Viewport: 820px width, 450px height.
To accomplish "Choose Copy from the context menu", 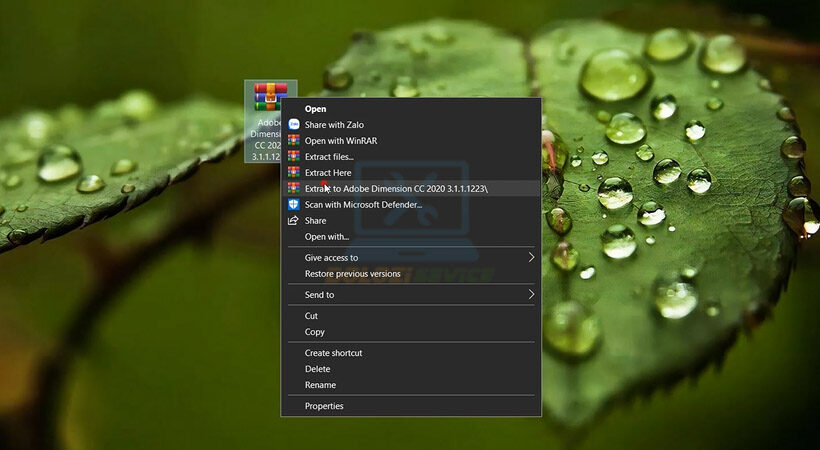I will pos(411,332).
